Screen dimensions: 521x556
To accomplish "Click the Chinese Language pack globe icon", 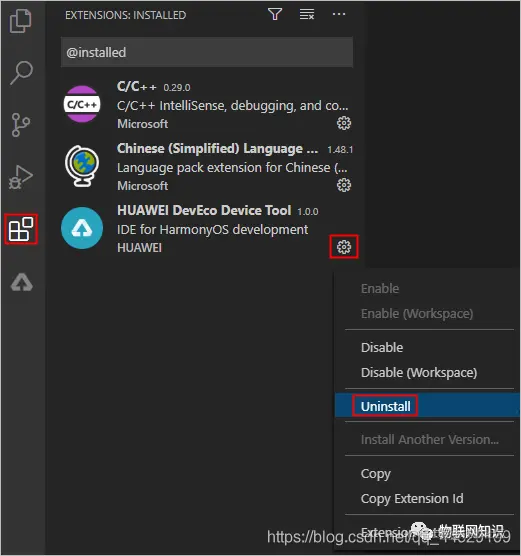I will coord(82,166).
